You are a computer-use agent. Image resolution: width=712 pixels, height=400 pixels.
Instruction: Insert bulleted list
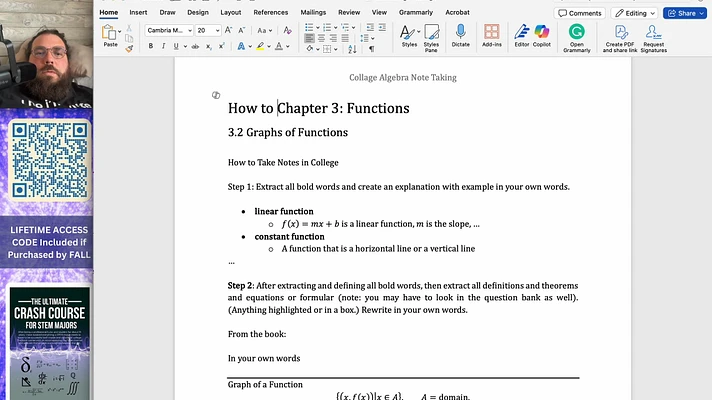tap(309, 28)
